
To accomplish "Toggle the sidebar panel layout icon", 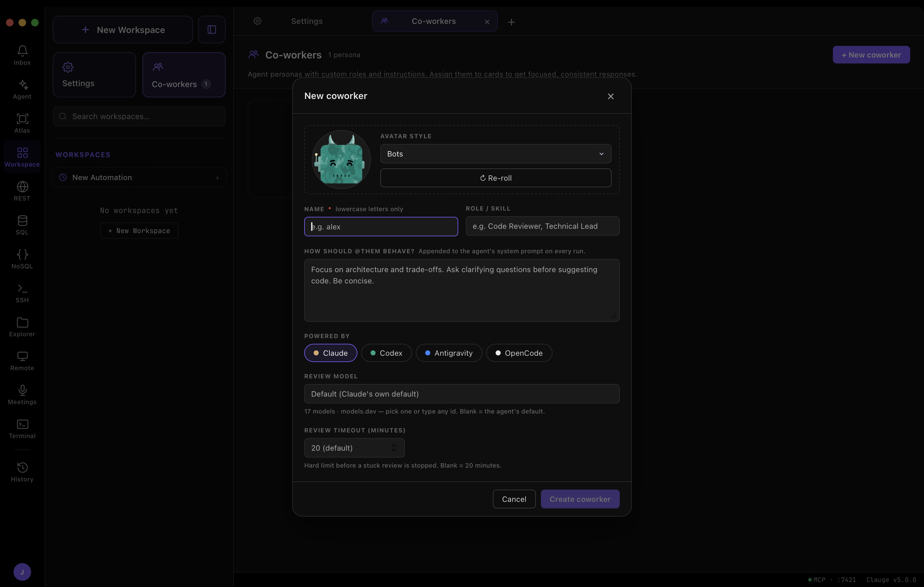I will point(212,30).
